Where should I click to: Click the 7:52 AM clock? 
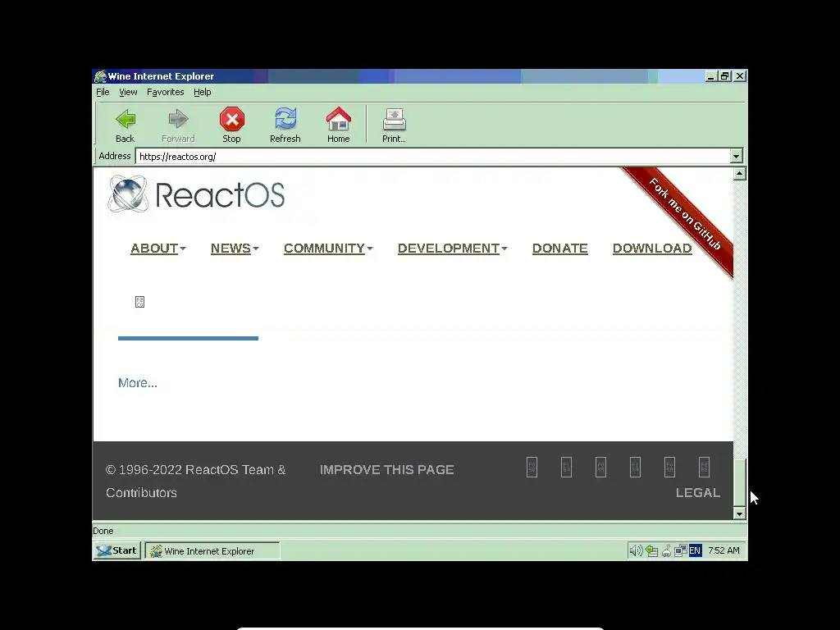pos(724,550)
